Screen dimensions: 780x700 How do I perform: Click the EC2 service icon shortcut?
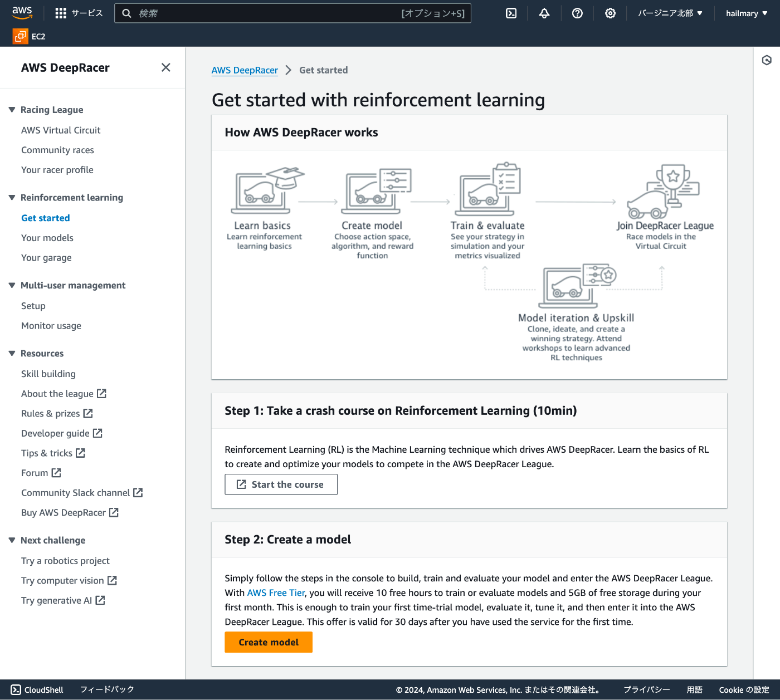click(x=20, y=36)
